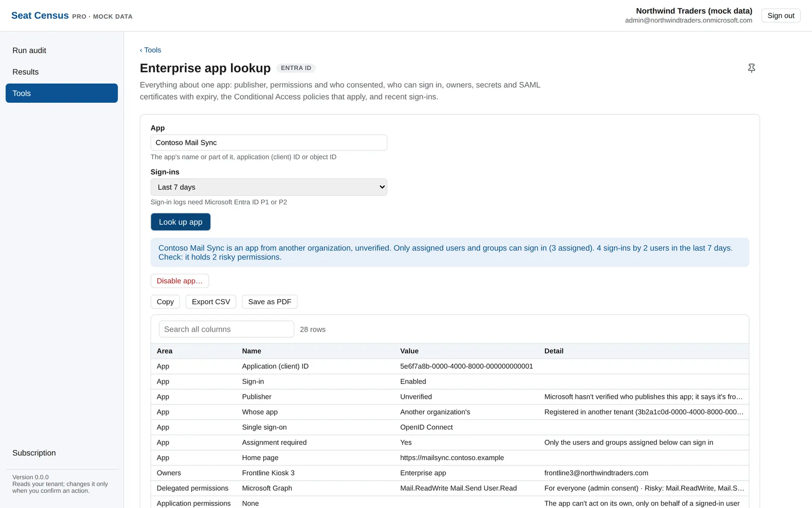Open Run audit in sidebar
The width and height of the screenshot is (812, 508).
pyautogui.click(x=61, y=50)
